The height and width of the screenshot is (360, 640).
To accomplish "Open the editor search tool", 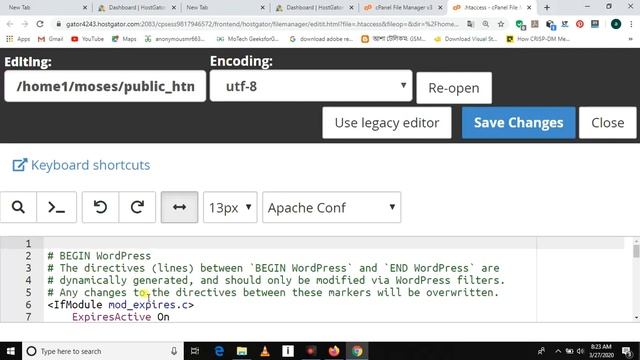I will point(18,207).
